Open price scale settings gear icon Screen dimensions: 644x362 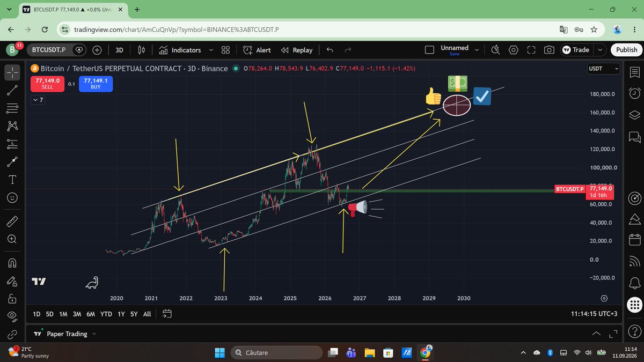tap(604, 298)
